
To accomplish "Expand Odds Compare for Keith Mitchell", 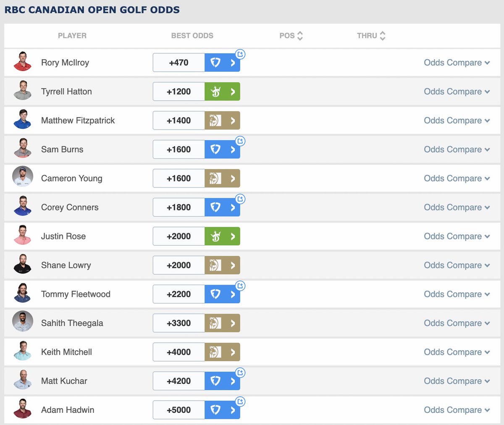I will (457, 352).
